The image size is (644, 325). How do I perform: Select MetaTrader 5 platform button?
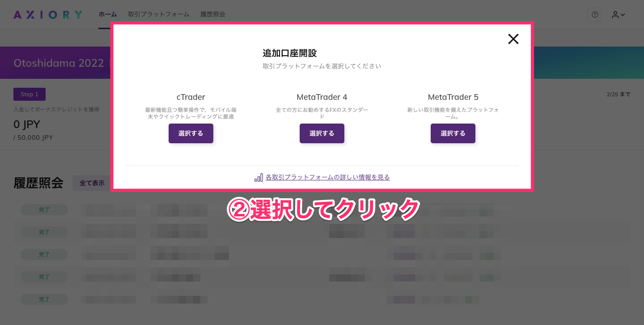[453, 133]
